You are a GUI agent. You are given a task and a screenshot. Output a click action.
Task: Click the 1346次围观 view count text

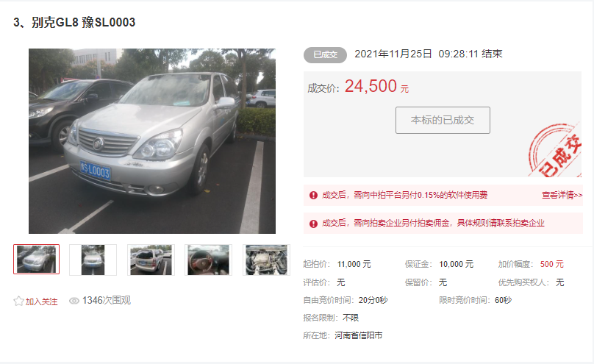tap(107, 300)
